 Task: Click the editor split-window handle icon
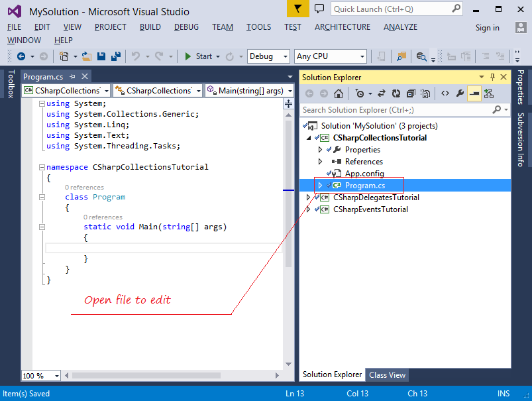tap(288, 103)
